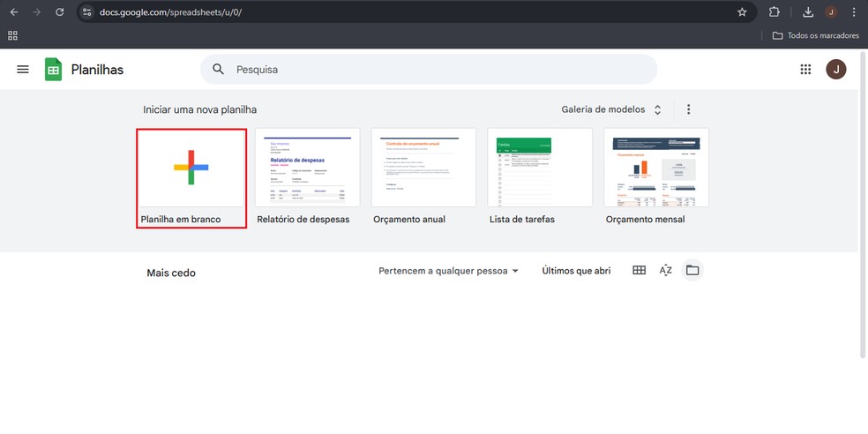868x434 pixels.
Task: Click the search magnifier icon
Action: (219, 69)
